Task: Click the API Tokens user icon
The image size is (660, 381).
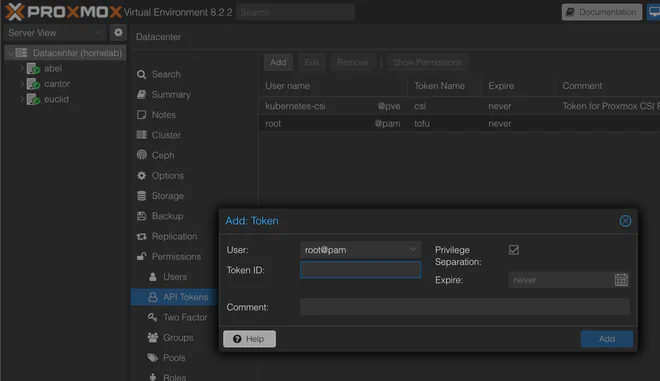Action: point(153,297)
